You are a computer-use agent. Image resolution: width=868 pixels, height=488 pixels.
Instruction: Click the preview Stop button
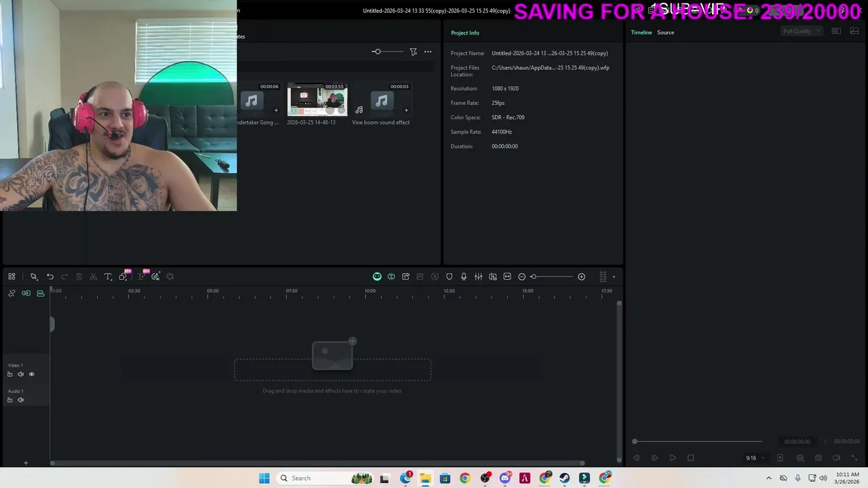click(690, 458)
